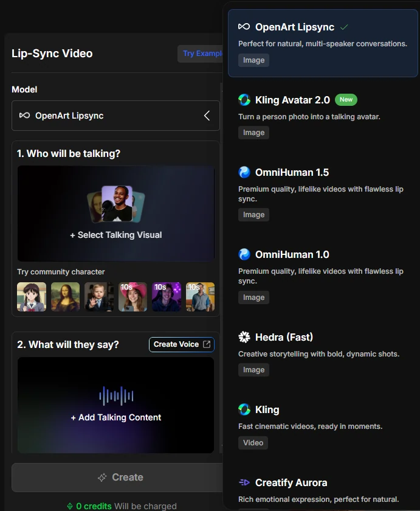Click the Creatify Aurora purple arrow icon

pos(244,482)
